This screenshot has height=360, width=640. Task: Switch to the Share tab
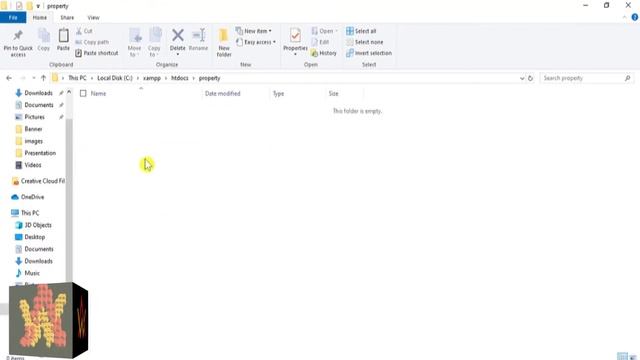pyautogui.click(x=67, y=18)
